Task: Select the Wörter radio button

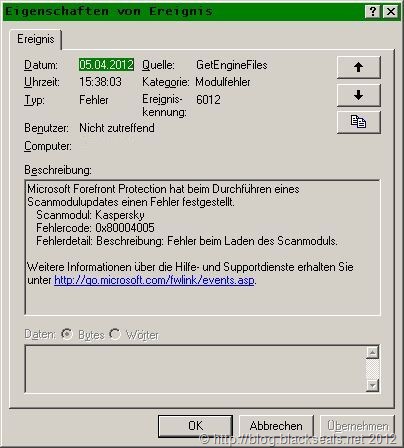Action: point(115,334)
